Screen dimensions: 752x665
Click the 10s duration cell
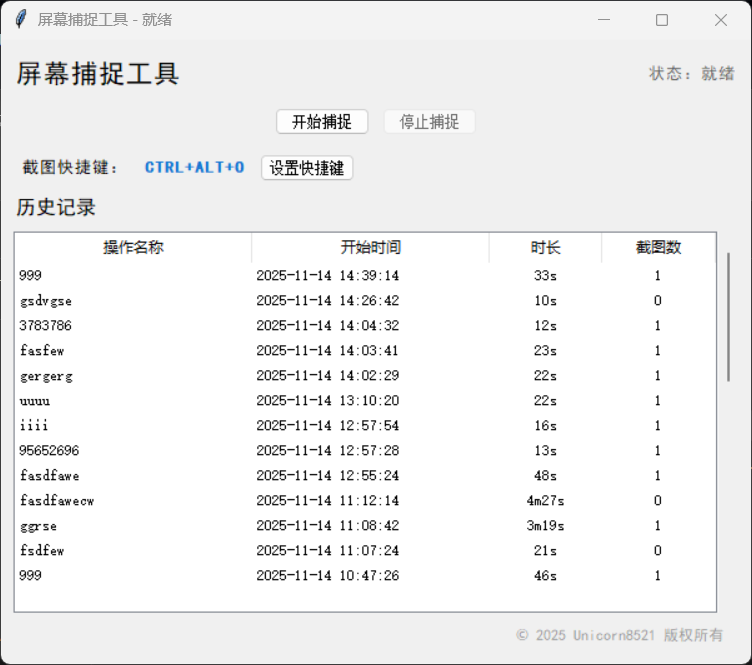point(545,300)
